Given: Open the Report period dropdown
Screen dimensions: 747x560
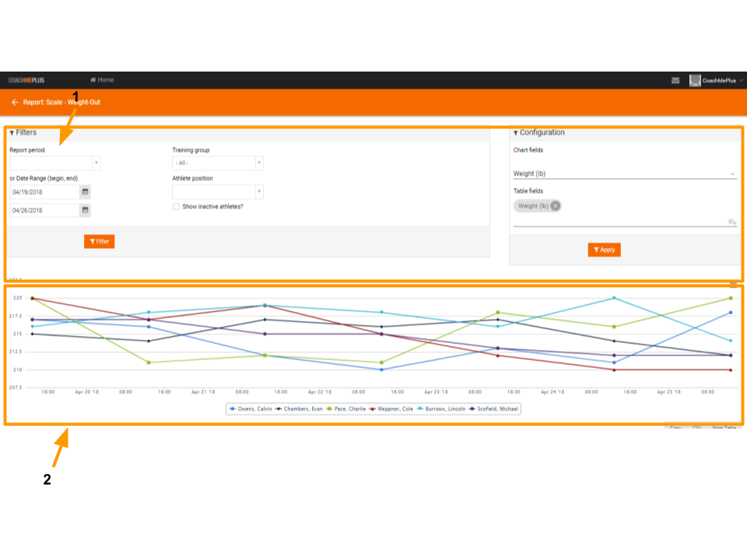Looking at the screenshot, I should coord(54,163).
